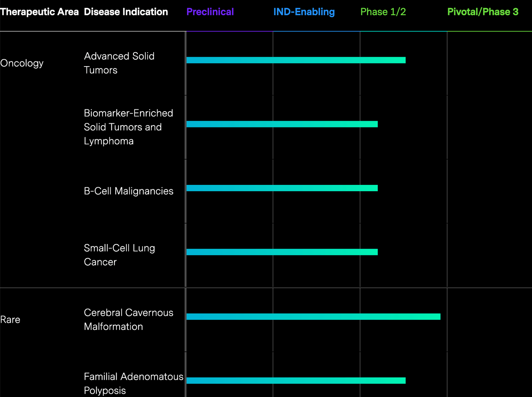
Task: Click Biomarker-Enriched Solid Tumors and Lymphoma label
Action: coord(129,127)
